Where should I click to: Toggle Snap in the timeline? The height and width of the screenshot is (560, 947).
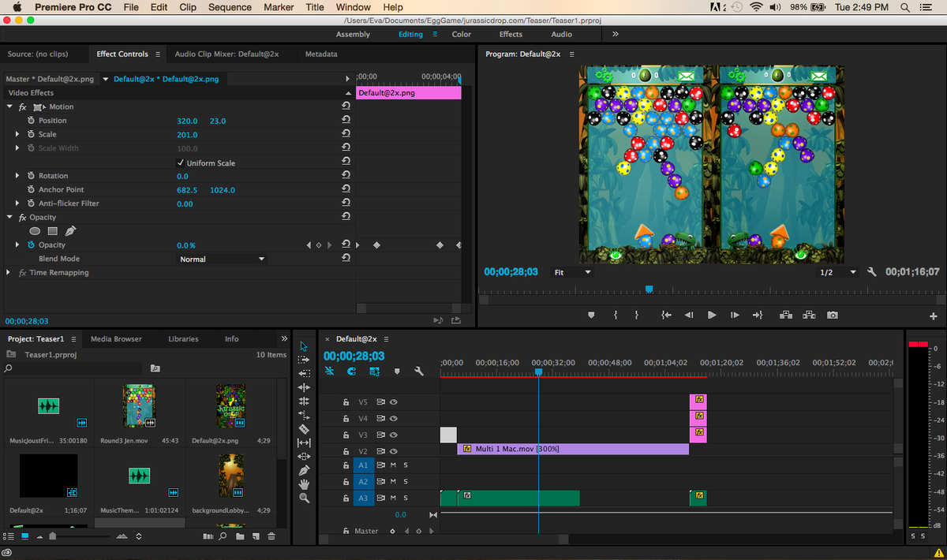pos(352,371)
